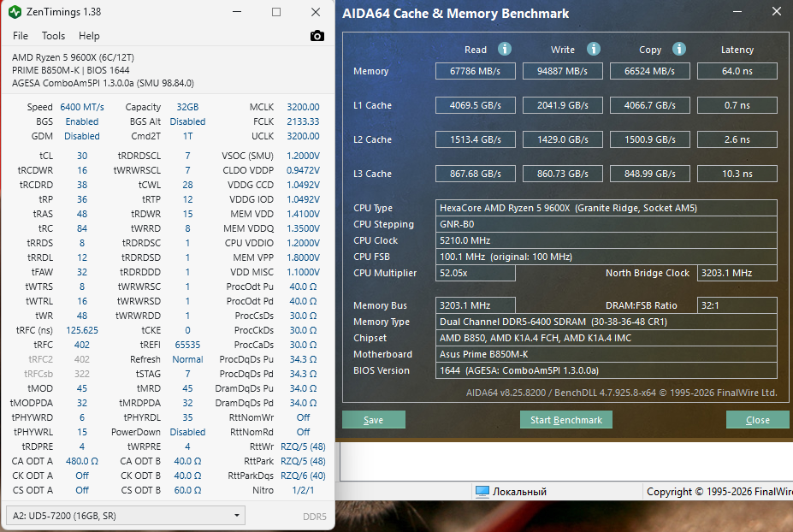The width and height of the screenshot is (793, 532).
Task: Close the ZenTimings window
Action: click(x=316, y=12)
